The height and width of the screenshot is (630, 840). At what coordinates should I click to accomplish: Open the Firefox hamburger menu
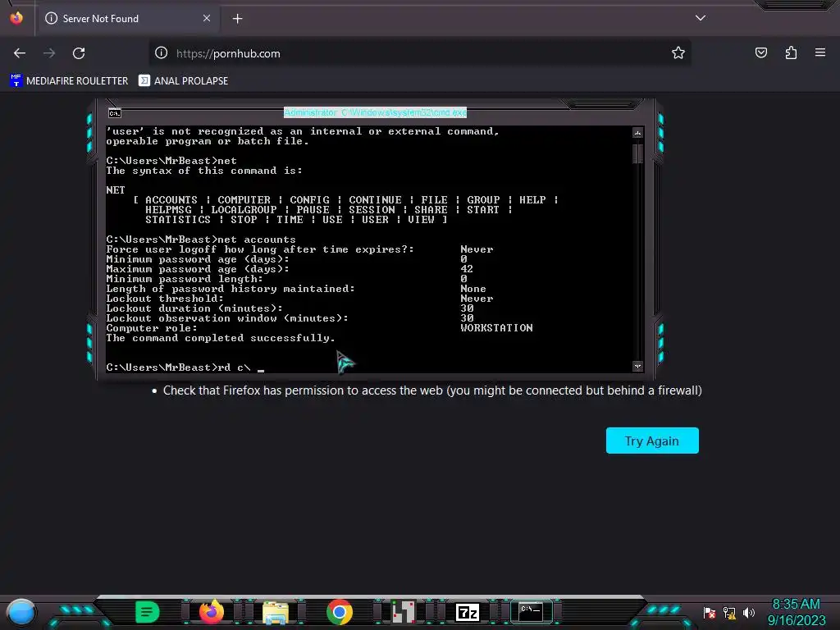pos(820,52)
